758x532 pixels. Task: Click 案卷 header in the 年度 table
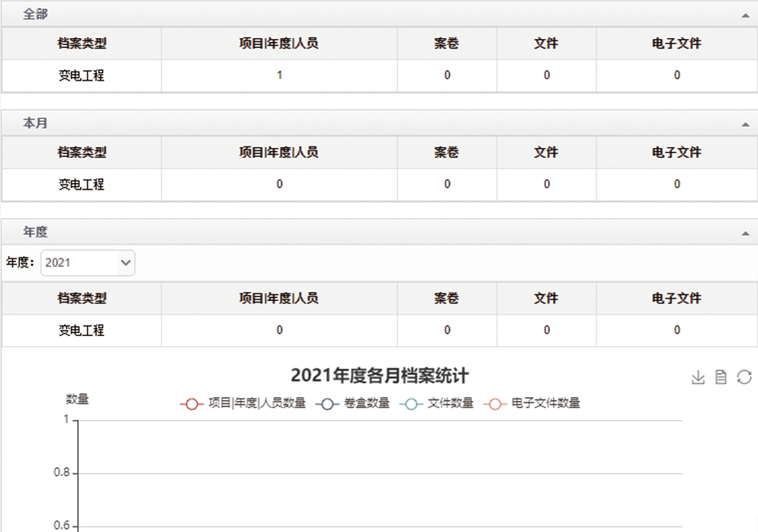coord(447,299)
